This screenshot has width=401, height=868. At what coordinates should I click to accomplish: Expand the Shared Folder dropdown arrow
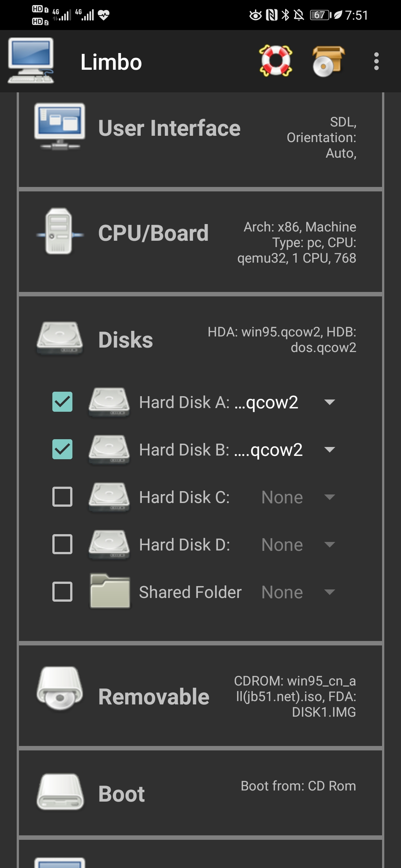pyautogui.click(x=329, y=592)
